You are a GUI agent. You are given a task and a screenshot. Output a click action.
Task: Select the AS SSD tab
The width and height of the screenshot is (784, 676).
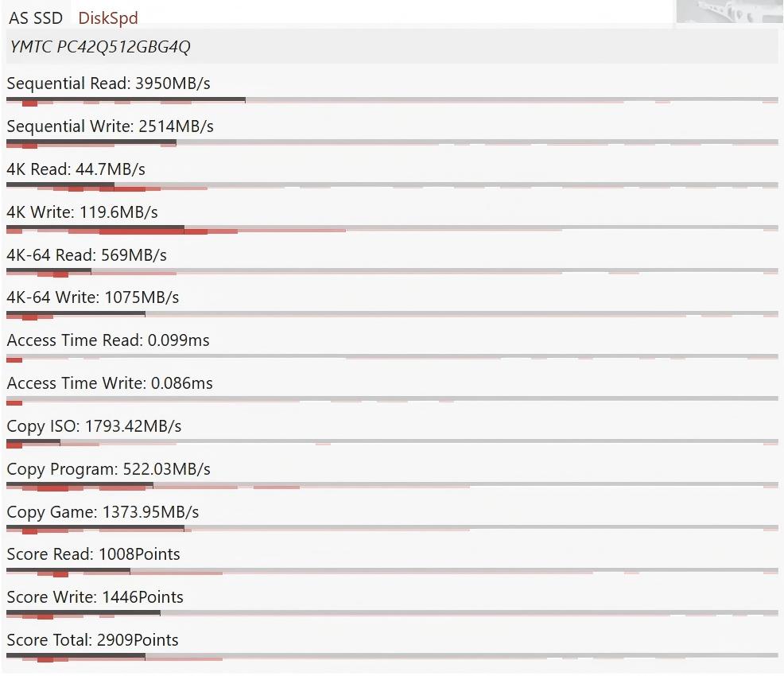point(36,18)
